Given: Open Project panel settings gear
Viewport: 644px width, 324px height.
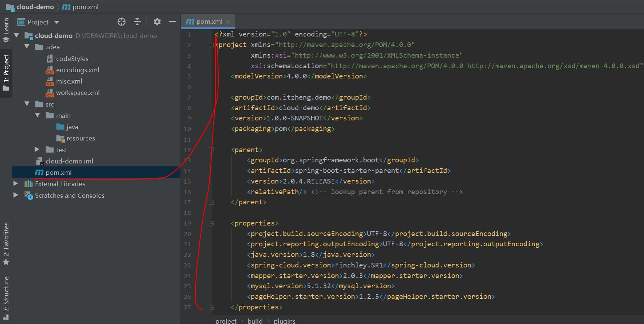Looking at the screenshot, I should (157, 22).
